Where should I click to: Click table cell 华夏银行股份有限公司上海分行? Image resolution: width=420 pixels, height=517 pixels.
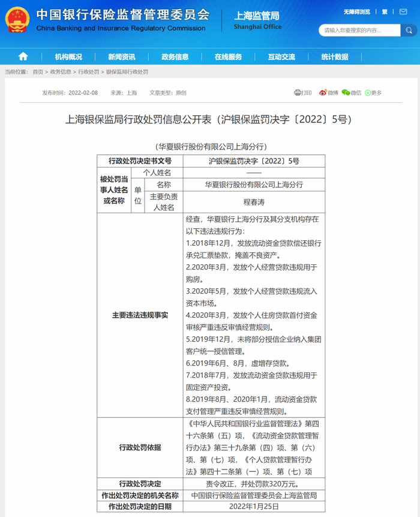[254, 185]
